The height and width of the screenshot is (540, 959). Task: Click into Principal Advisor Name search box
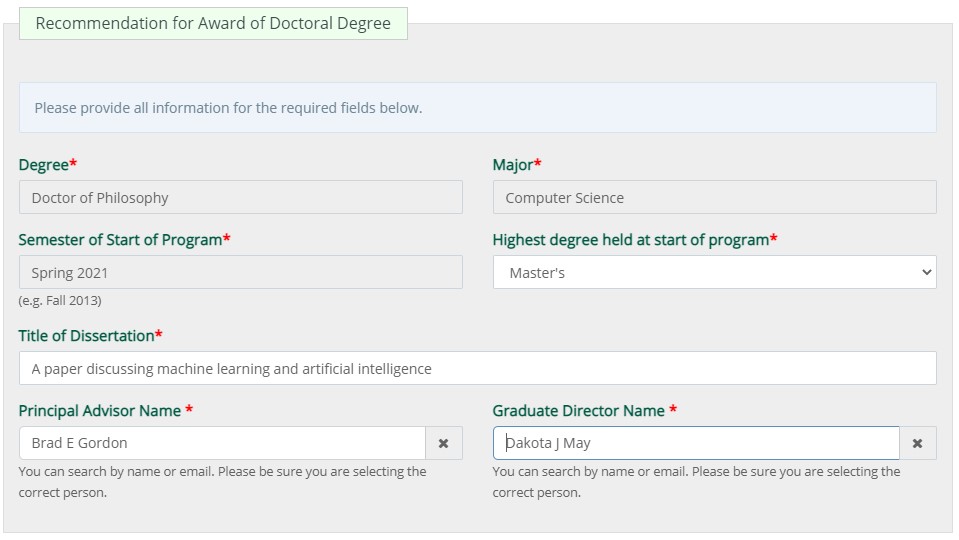(x=222, y=443)
